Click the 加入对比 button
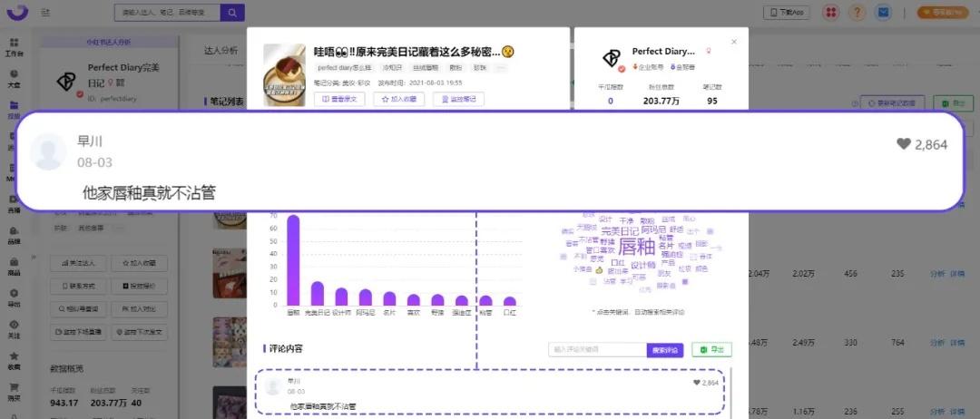 (x=140, y=308)
